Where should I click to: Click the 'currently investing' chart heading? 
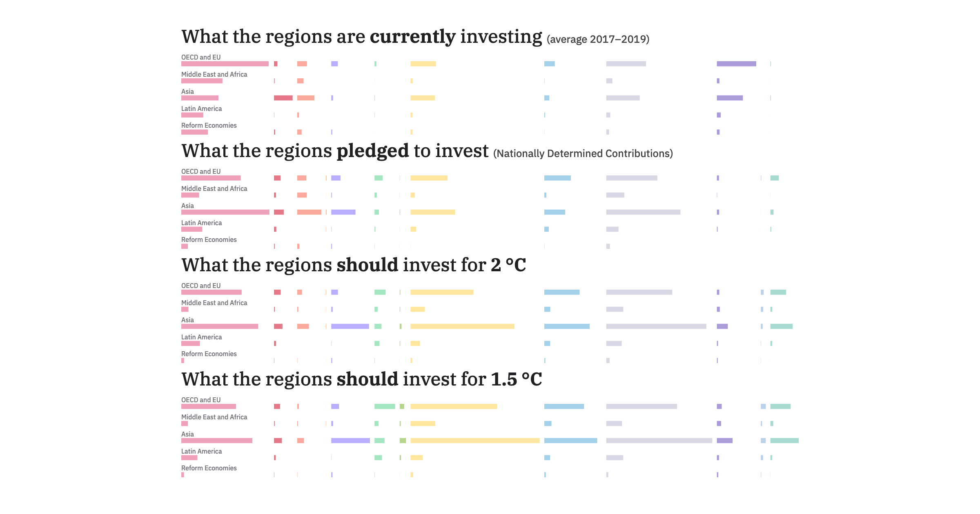pyautogui.click(x=415, y=37)
